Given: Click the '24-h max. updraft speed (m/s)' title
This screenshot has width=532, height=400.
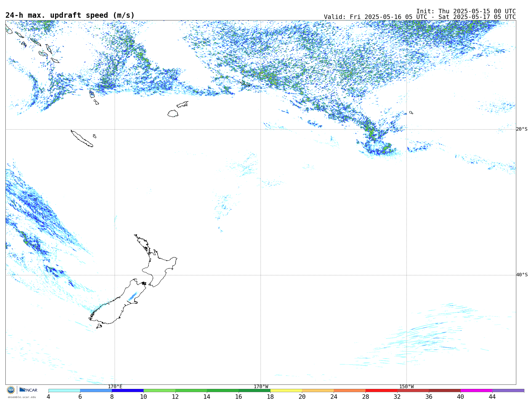Looking at the screenshot, I should point(70,15).
